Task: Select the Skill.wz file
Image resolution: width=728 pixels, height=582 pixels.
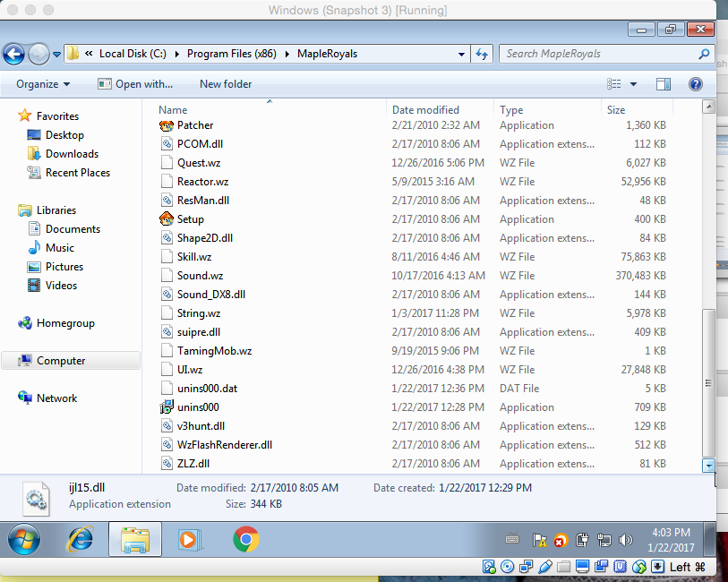Action: pyautogui.click(x=194, y=257)
